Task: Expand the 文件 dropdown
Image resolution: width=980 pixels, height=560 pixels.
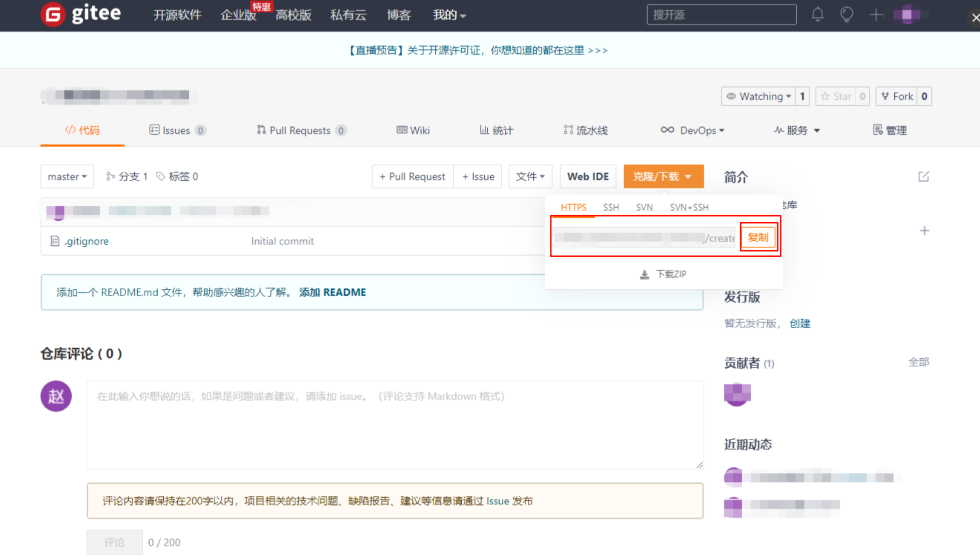Action: pyautogui.click(x=530, y=177)
